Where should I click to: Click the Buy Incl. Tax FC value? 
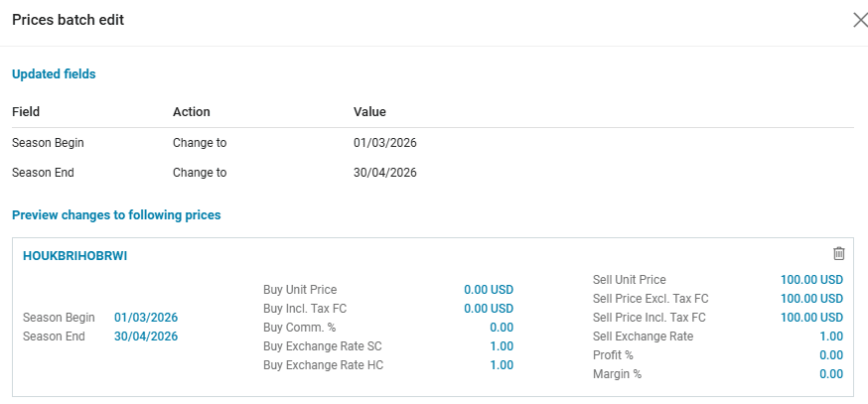[488, 309]
